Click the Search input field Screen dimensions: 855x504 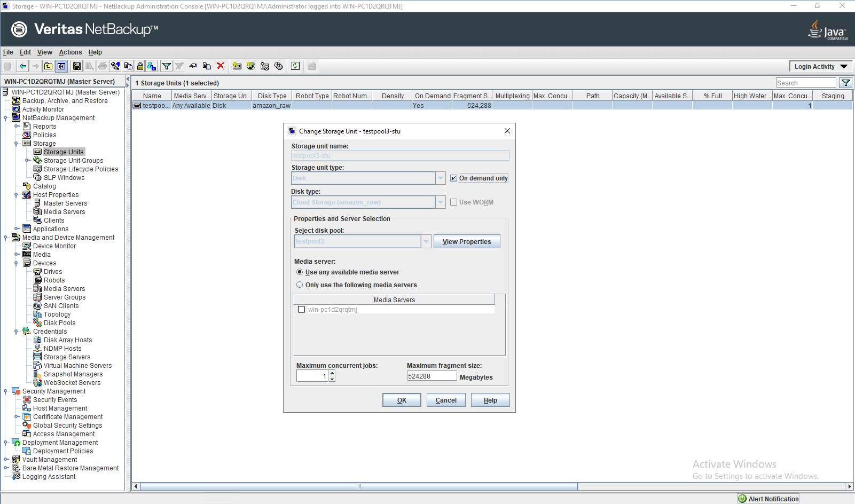[806, 83]
